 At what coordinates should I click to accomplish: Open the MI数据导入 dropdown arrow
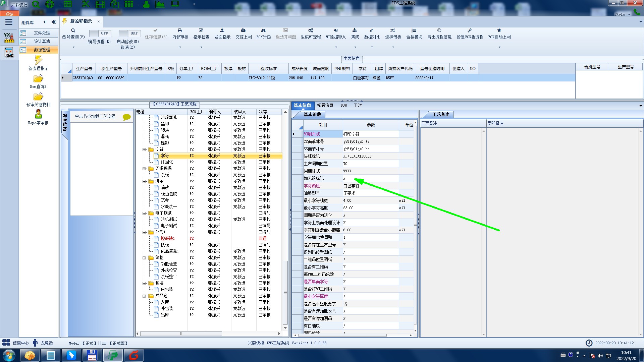coord(336,47)
